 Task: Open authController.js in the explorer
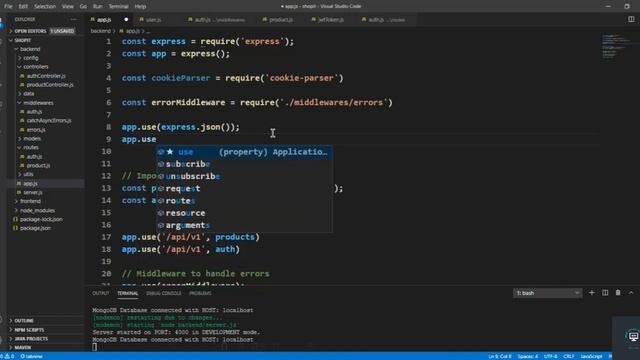[x=46, y=76]
